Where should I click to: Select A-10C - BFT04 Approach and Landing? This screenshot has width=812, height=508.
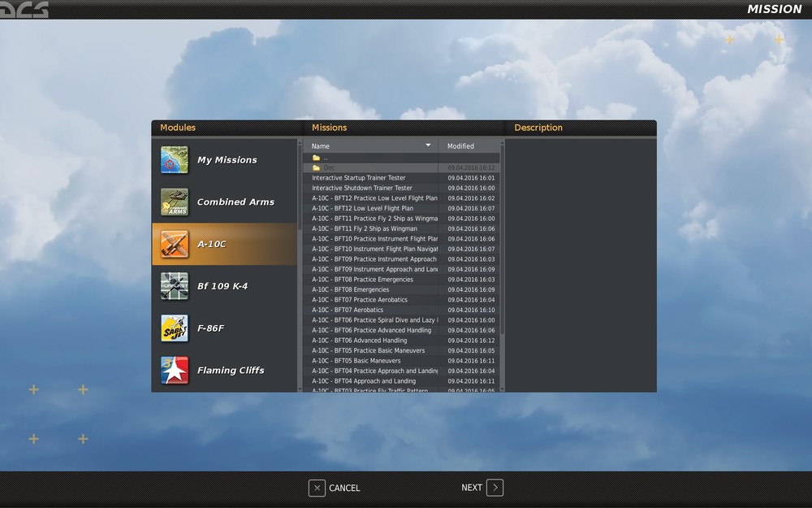[402, 381]
